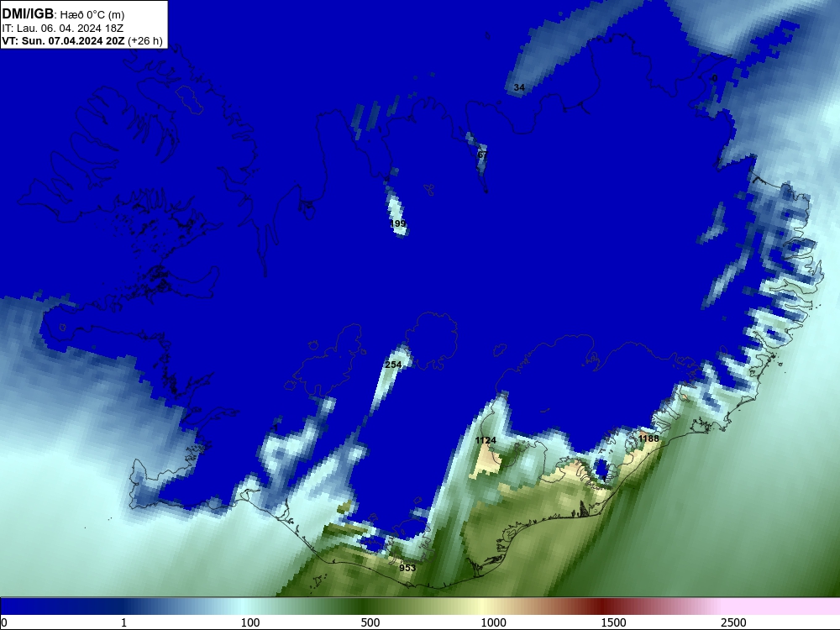
Task: Click the '199' map value label
Action: pos(398,223)
